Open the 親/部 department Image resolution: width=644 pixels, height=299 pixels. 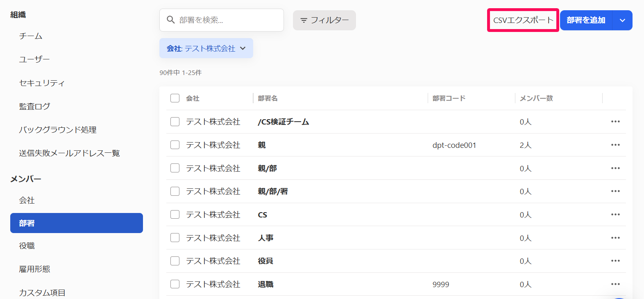tap(267, 168)
